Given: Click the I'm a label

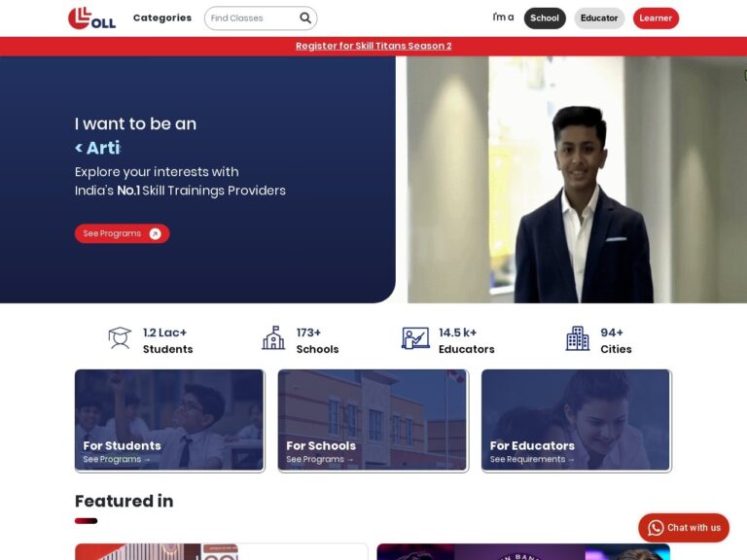Looking at the screenshot, I should [x=503, y=17].
